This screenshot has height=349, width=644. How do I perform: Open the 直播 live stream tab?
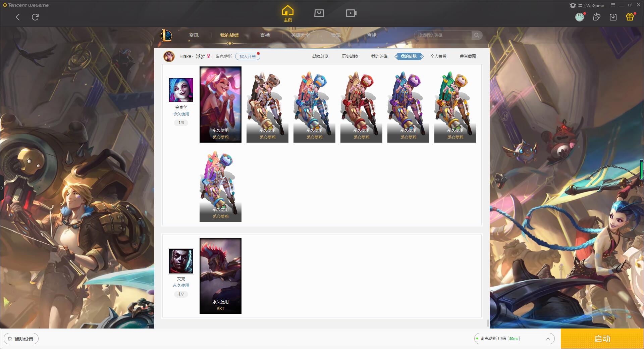click(x=265, y=35)
